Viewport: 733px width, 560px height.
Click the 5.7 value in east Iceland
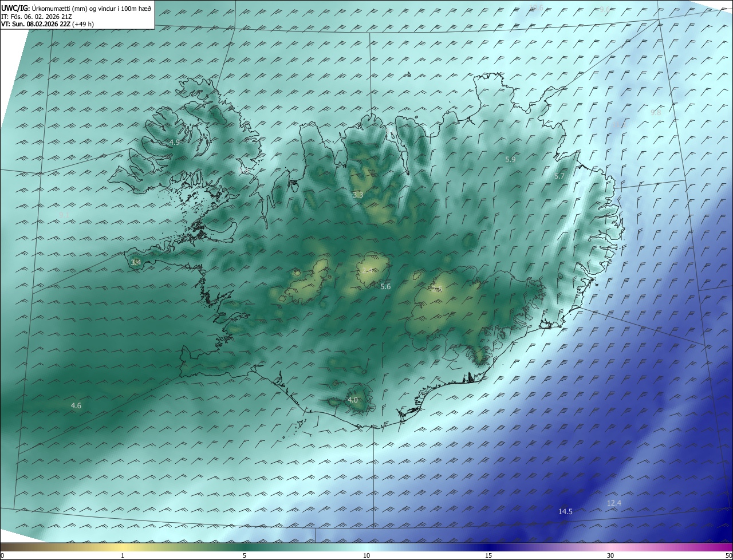(559, 176)
